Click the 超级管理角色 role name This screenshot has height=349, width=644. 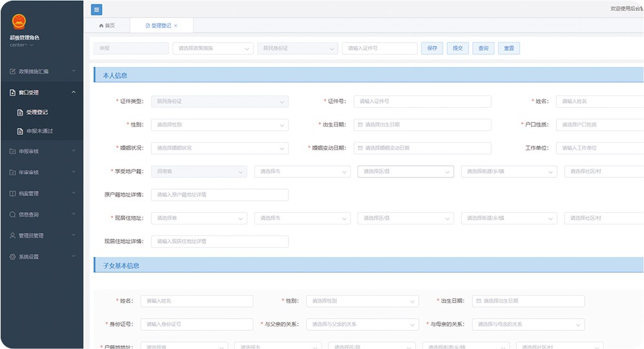tap(25, 38)
